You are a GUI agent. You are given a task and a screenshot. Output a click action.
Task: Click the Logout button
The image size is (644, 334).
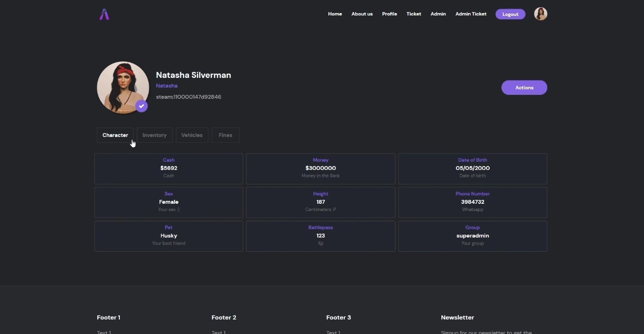[511, 14]
